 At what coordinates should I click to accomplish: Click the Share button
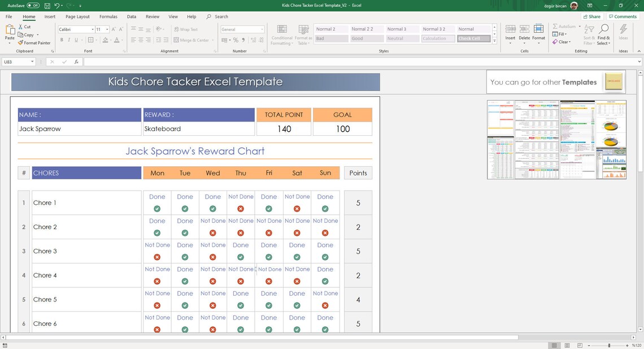[x=592, y=16]
